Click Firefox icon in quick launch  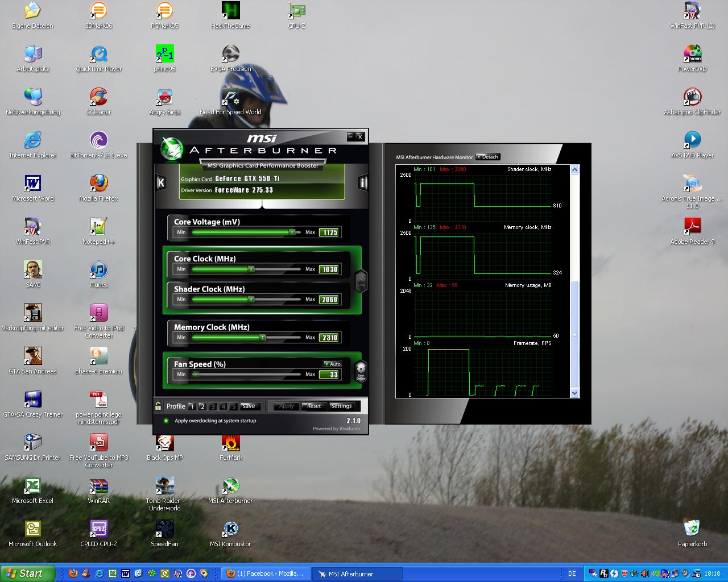tap(73, 573)
